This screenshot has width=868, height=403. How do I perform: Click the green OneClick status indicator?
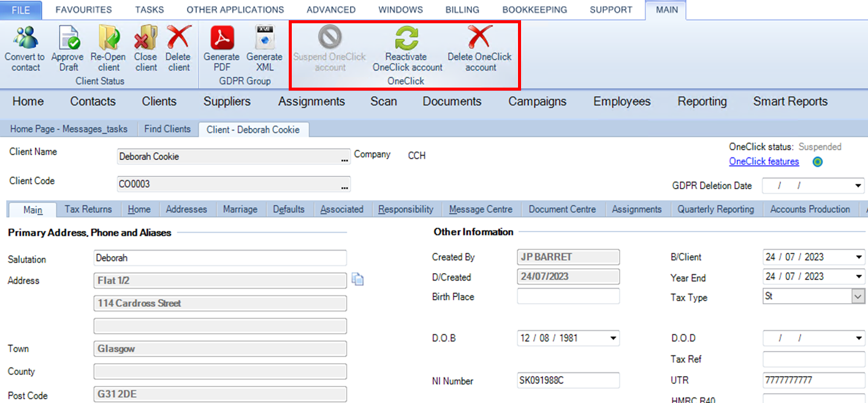(x=817, y=162)
